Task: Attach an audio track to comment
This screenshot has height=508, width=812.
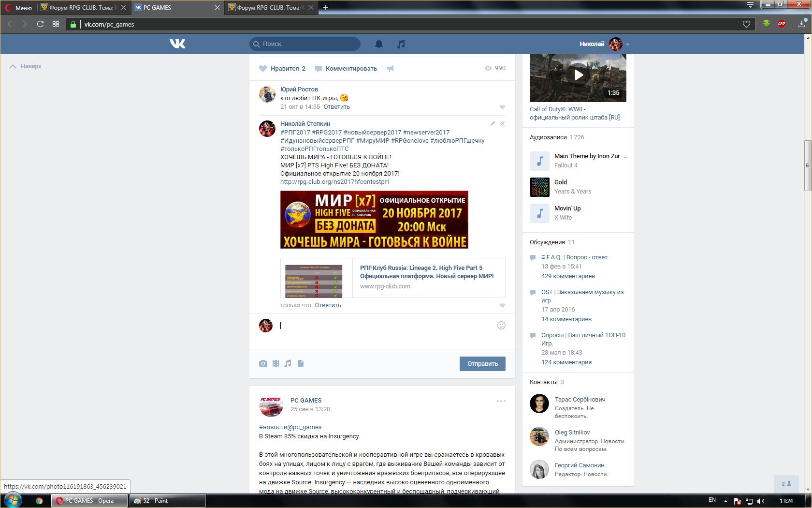Action: [288, 363]
